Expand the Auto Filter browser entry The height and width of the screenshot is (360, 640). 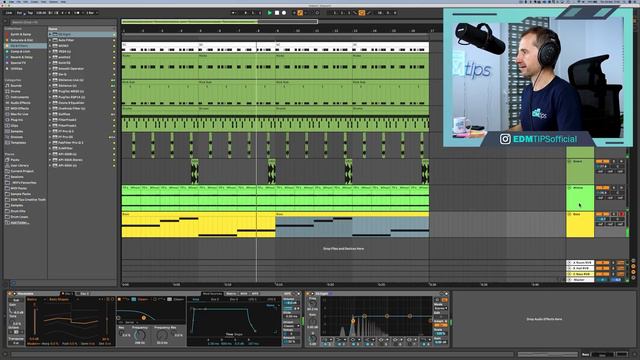point(51,40)
